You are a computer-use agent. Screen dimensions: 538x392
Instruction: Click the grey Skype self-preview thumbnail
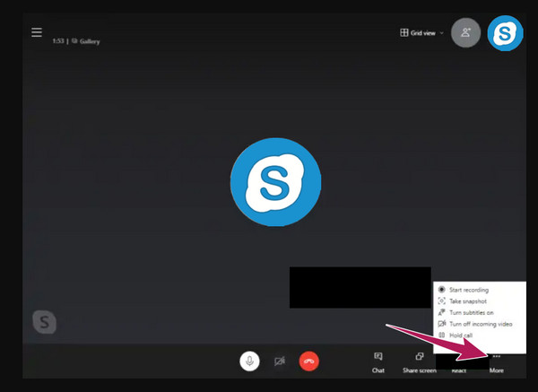tap(45, 322)
